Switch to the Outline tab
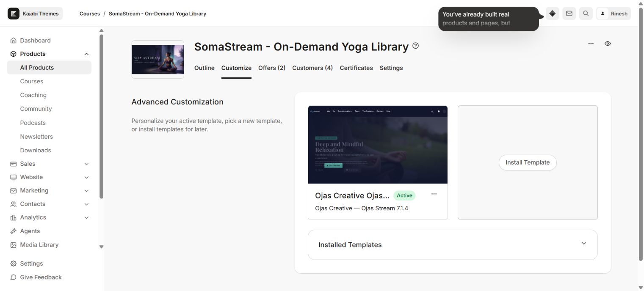The width and height of the screenshot is (644, 291). (205, 68)
